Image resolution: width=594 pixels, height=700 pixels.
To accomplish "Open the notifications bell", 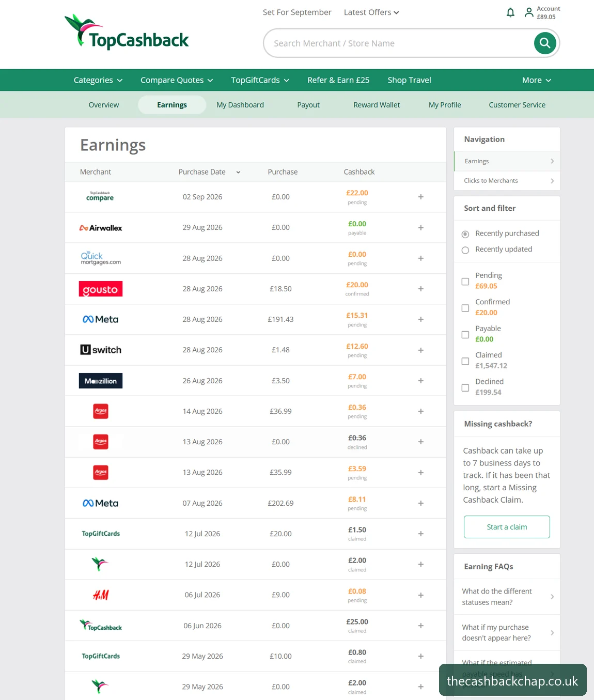I will (510, 12).
